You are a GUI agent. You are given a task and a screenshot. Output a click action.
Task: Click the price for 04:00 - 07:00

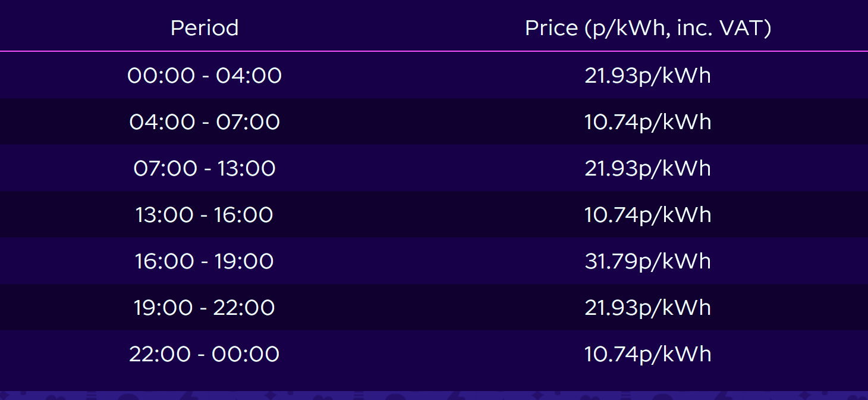pyautogui.click(x=647, y=122)
